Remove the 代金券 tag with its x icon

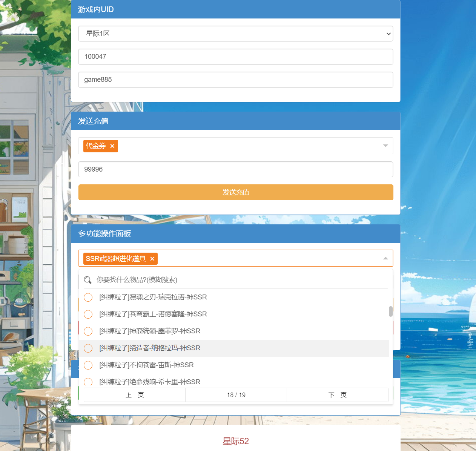pyautogui.click(x=112, y=146)
